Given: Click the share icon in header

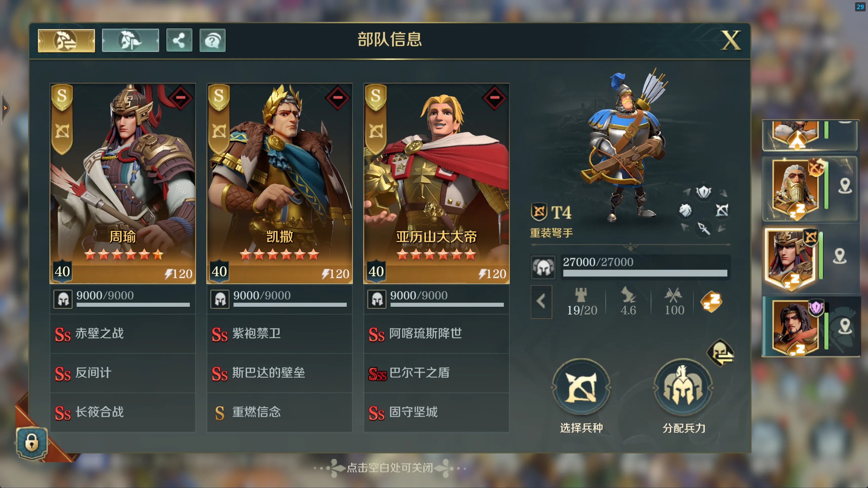Looking at the screenshot, I should pos(179,40).
